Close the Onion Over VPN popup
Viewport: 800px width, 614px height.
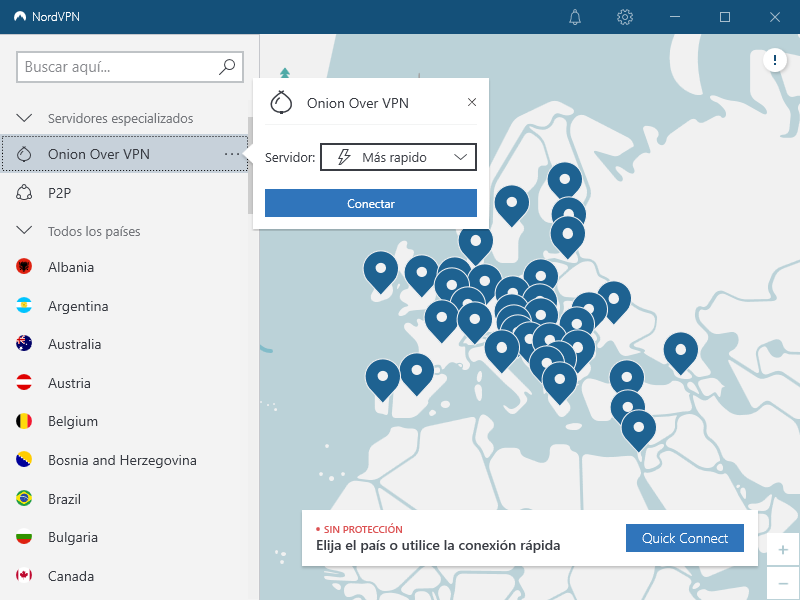click(472, 102)
